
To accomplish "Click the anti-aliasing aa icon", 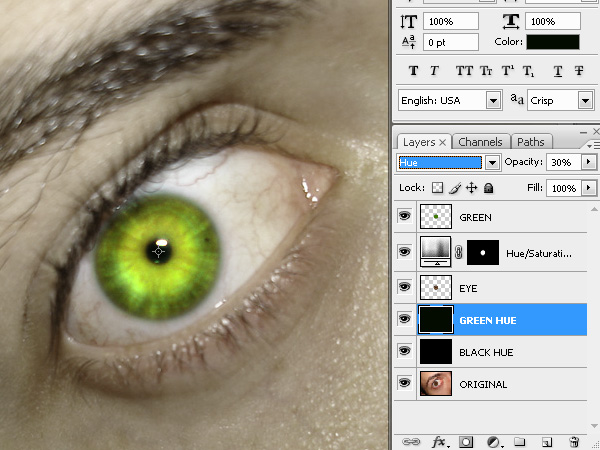I will tap(517, 99).
